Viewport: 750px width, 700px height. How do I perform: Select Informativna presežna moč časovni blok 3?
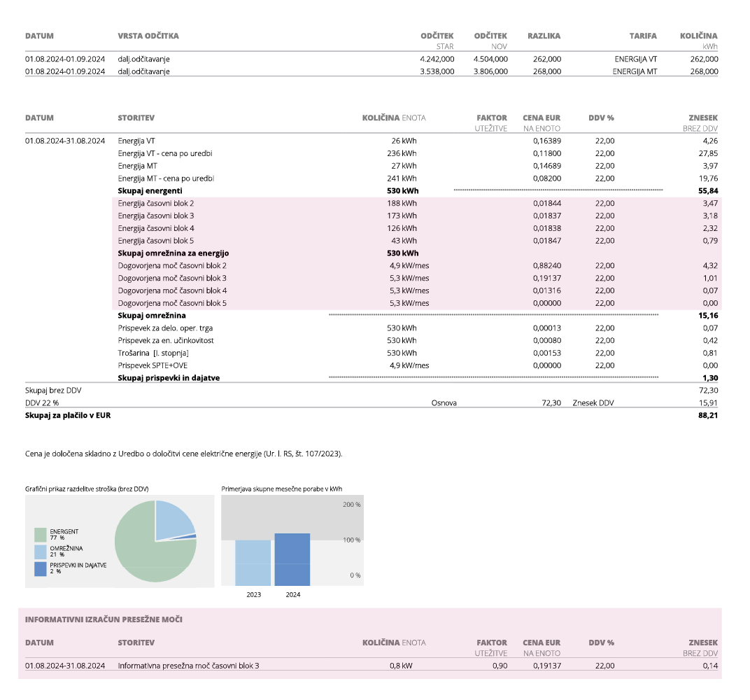(x=188, y=666)
